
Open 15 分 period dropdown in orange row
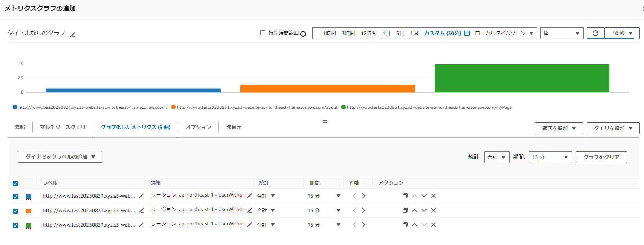click(x=324, y=210)
